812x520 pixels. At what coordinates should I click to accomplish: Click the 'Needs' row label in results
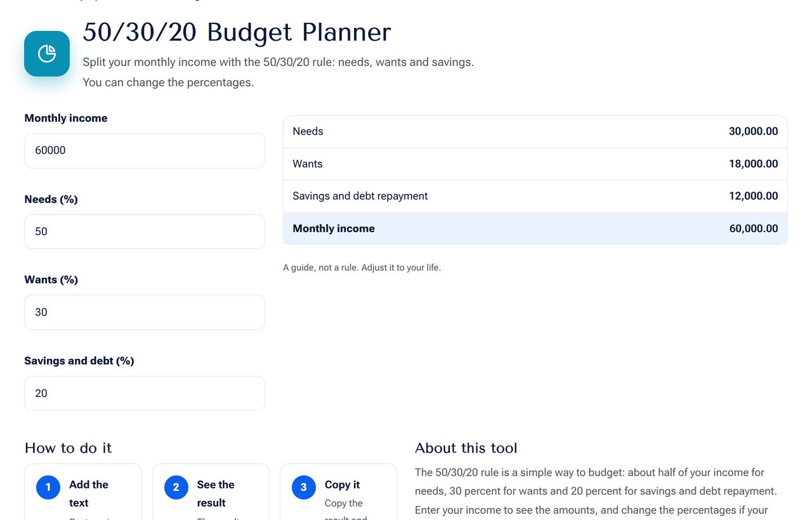coord(308,131)
